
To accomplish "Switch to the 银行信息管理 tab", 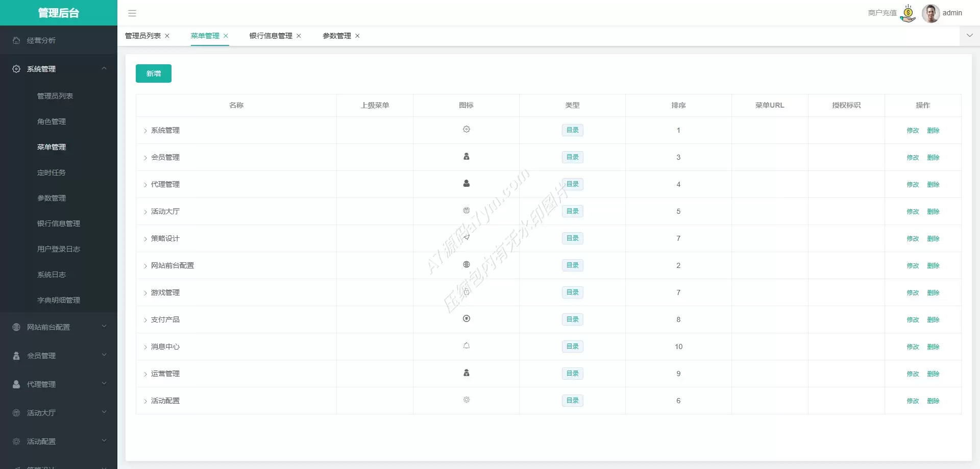I will pos(271,36).
